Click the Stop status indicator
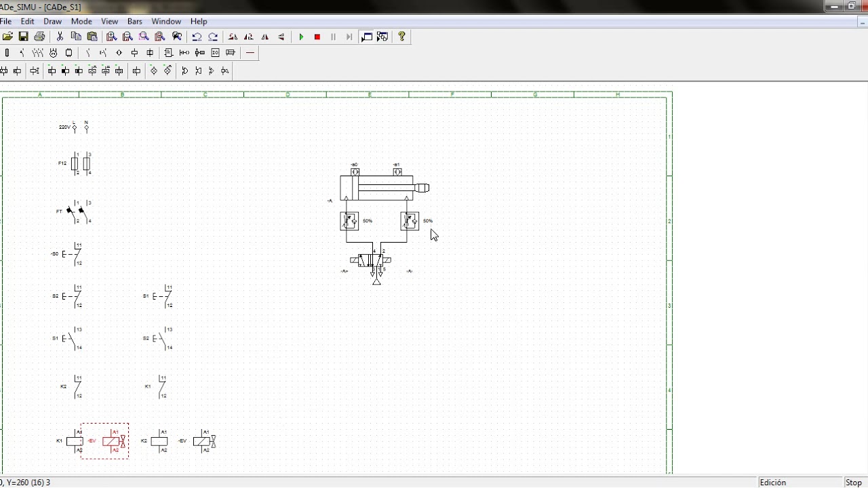The image size is (868, 488). pyautogui.click(x=854, y=483)
